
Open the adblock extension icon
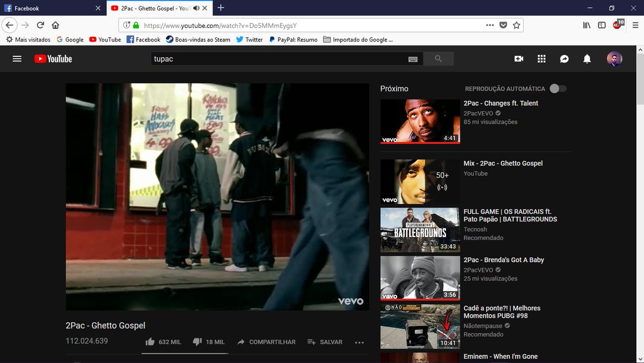[x=618, y=24]
